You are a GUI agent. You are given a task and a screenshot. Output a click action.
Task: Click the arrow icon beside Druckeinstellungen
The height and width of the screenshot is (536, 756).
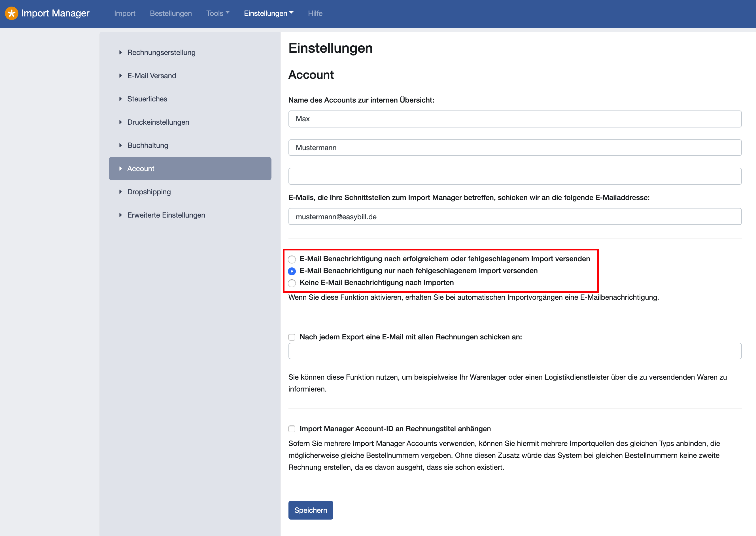120,122
